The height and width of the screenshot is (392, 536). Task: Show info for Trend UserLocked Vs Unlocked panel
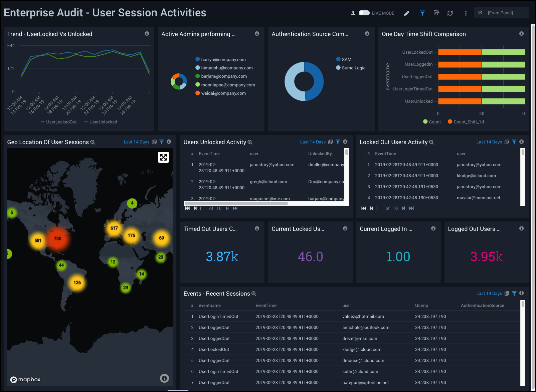click(x=147, y=34)
